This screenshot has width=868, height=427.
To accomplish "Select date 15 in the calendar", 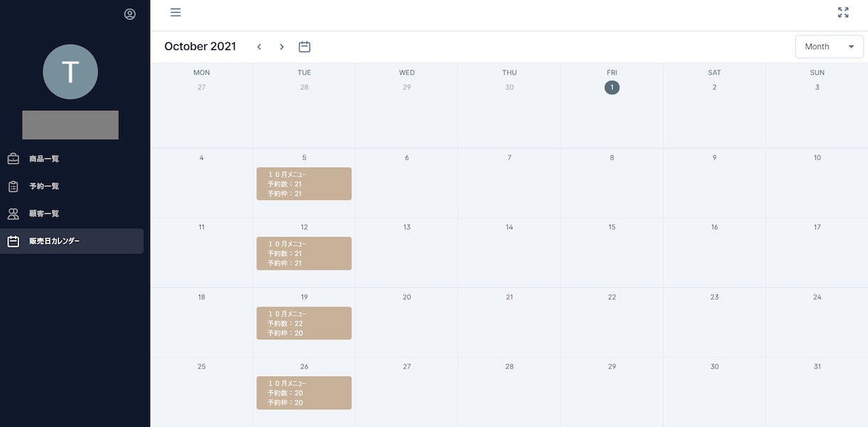I will (612, 228).
